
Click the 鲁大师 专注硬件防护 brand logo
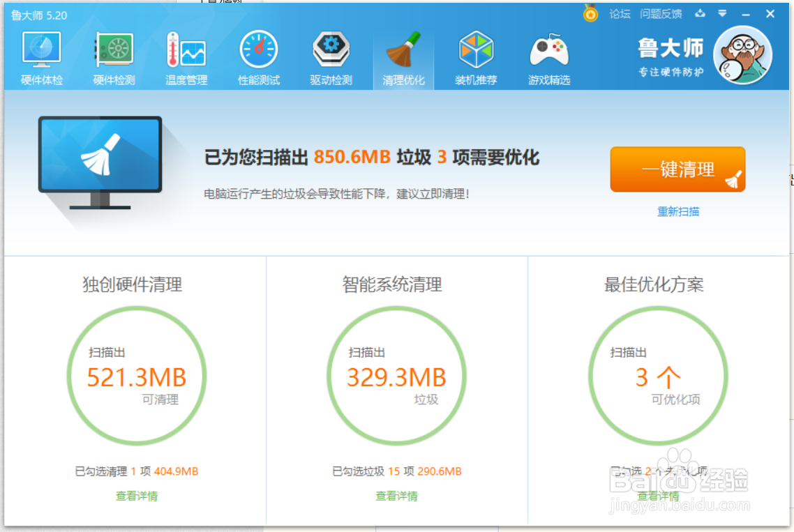pyautogui.click(x=671, y=56)
